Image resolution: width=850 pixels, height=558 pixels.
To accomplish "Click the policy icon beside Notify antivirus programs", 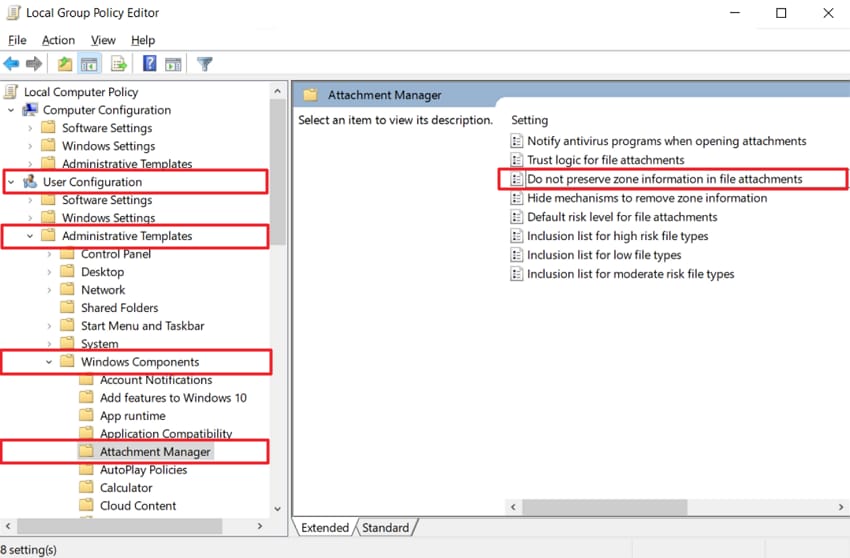I will pyautogui.click(x=517, y=141).
